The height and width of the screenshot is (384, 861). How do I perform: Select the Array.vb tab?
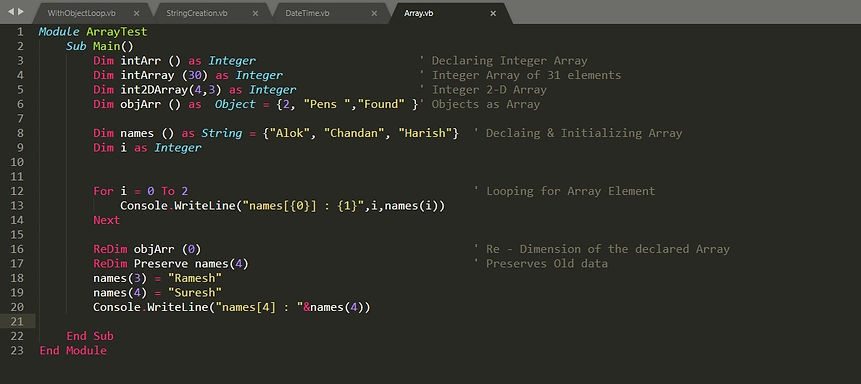click(418, 13)
